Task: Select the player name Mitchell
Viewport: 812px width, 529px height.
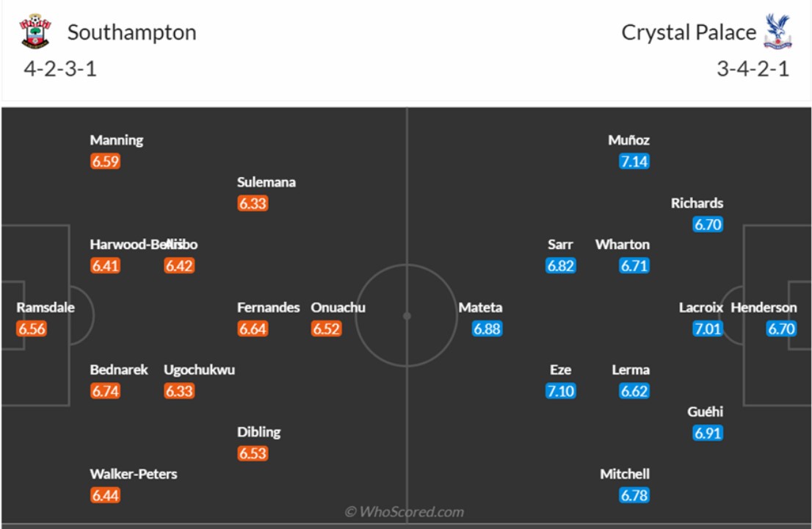Action: tap(625, 474)
